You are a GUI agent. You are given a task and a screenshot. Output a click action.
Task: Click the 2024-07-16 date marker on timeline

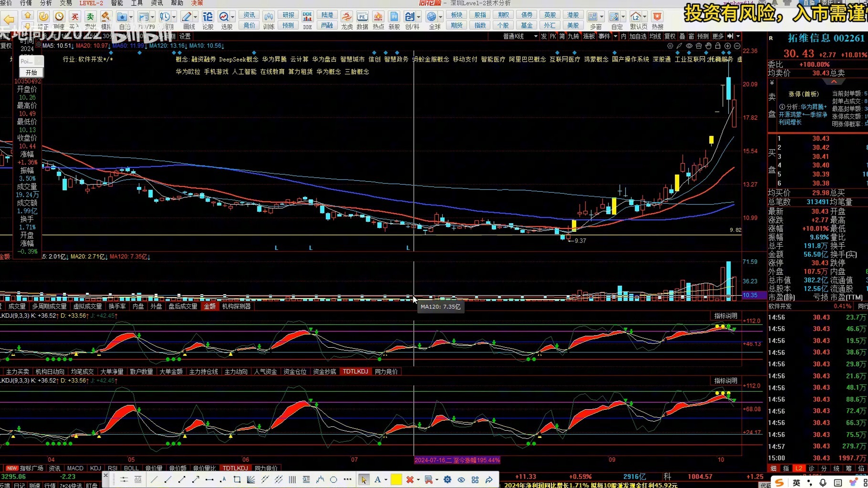pos(457,460)
